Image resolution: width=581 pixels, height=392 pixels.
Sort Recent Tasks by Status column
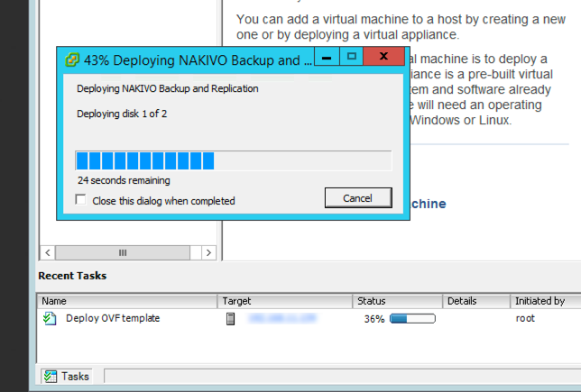(x=398, y=301)
